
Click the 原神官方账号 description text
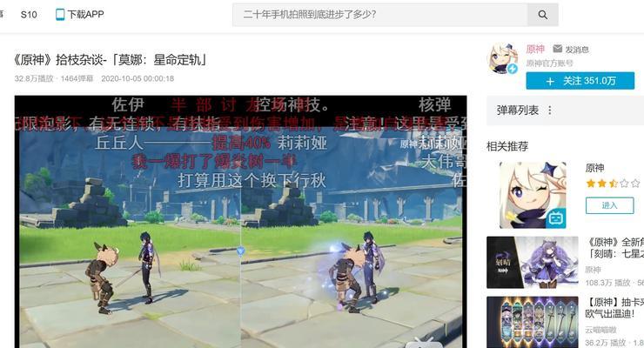tap(549, 64)
